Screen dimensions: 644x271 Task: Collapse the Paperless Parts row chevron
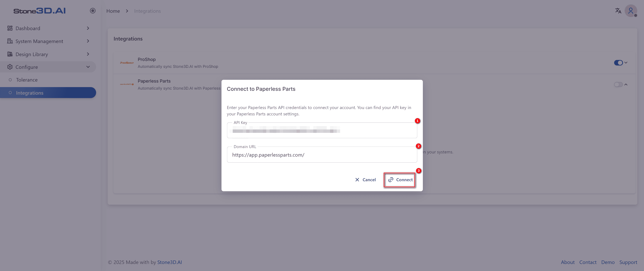(626, 85)
